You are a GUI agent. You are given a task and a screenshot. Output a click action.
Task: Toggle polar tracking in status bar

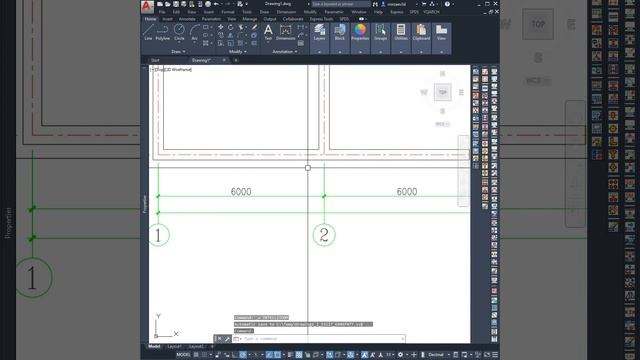[243, 355]
